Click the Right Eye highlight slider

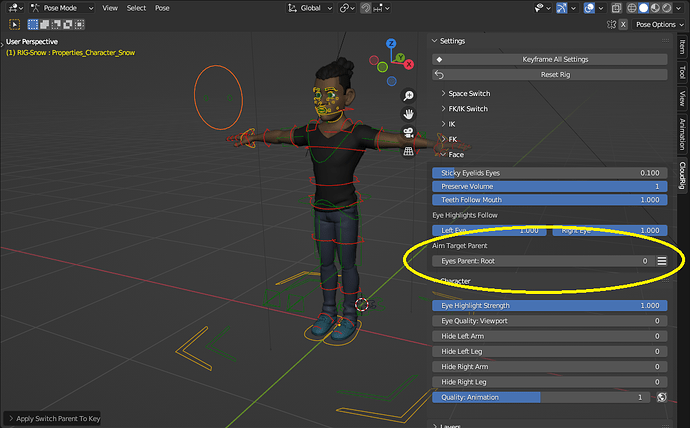(610, 230)
